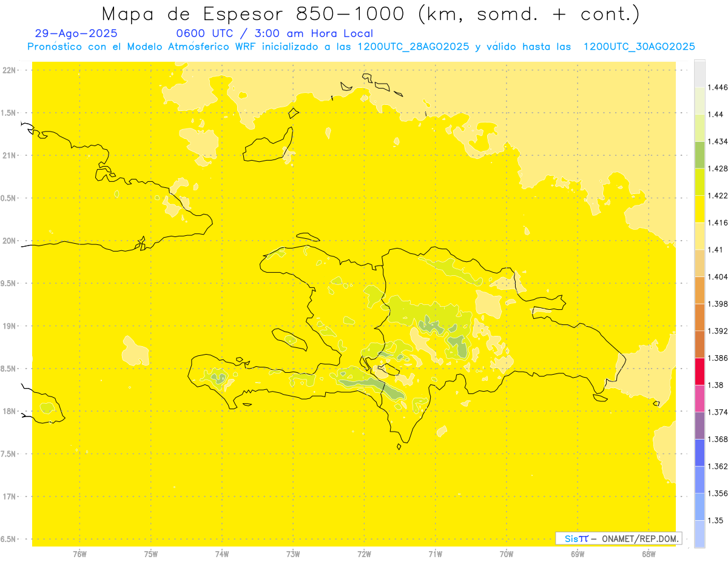Click the 72W longitude axis label
Image resolution: width=728 pixels, height=562 pixels.
click(364, 554)
